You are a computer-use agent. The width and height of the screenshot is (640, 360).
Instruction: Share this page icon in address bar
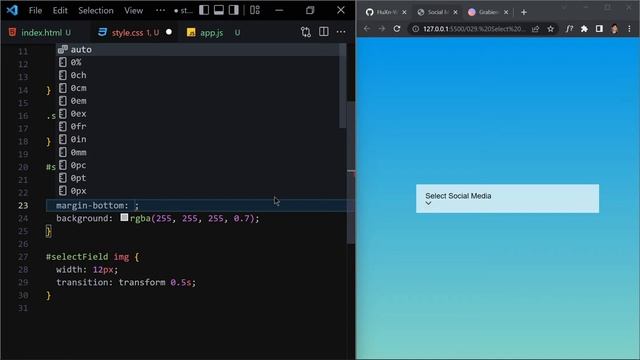click(x=536, y=29)
